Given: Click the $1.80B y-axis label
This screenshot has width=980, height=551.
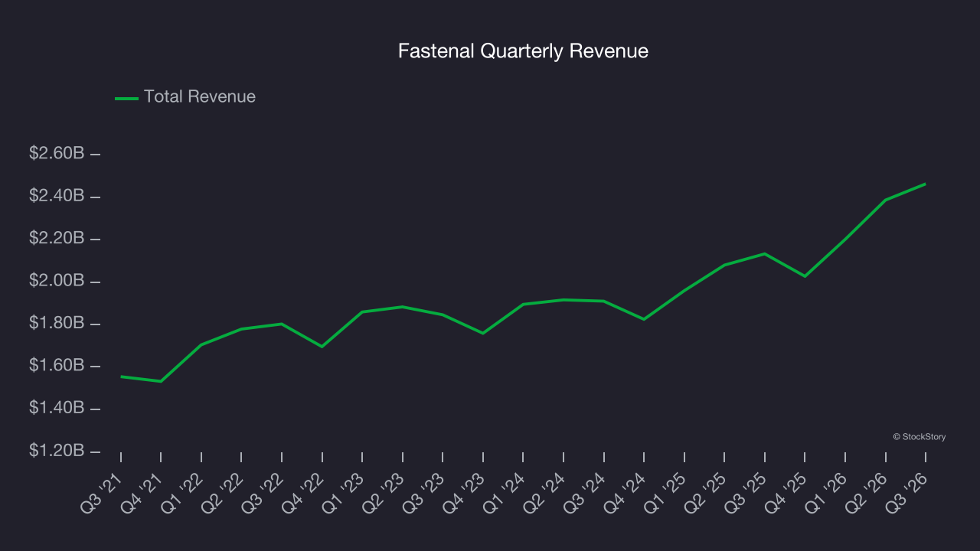Looking at the screenshot, I should click(x=57, y=324).
